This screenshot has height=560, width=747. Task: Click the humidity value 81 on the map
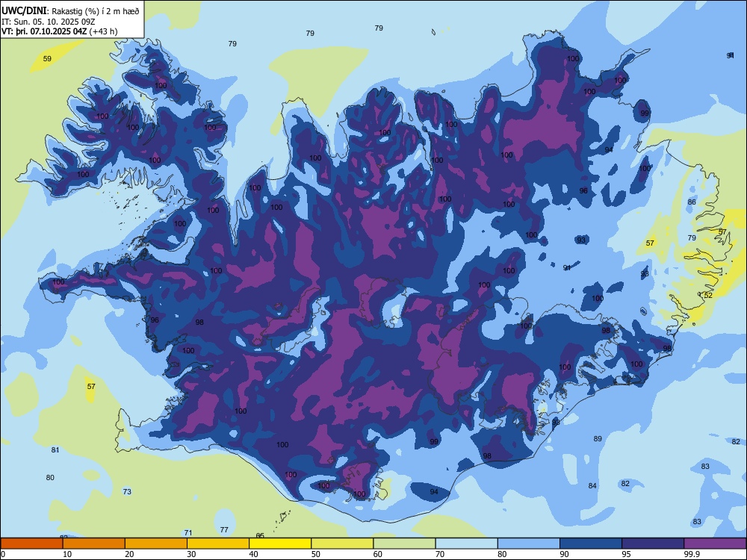pyautogui.click(x=55, y=450)
